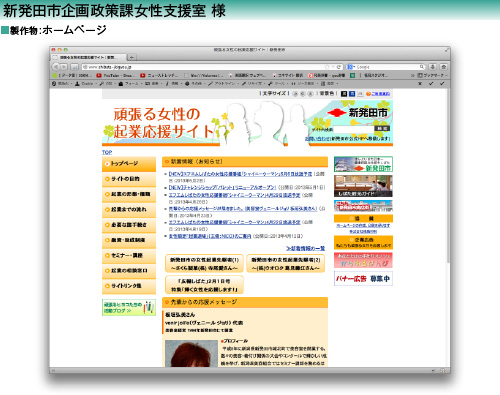500x395 pixels.
Task: Click the バナー広告 募集中 banner
Action: click(363, 278)
